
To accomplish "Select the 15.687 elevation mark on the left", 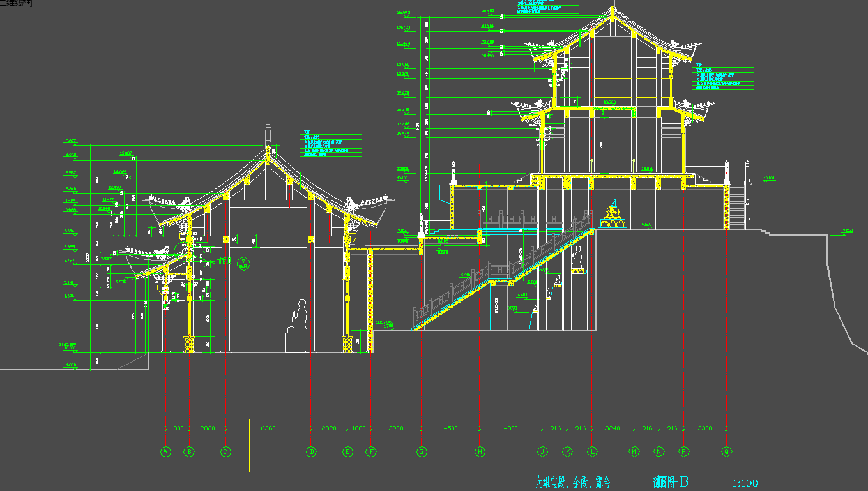I will pos(70,141).
